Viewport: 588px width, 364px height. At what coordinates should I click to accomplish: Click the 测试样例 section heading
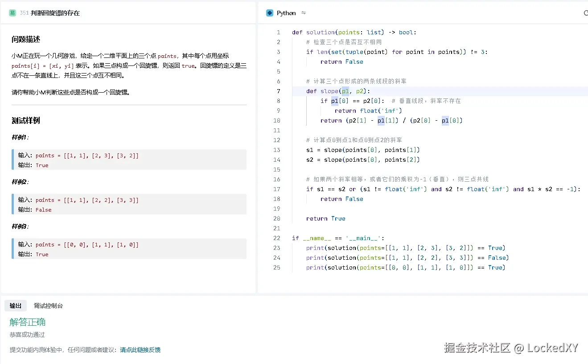click(x=26, y=121)
